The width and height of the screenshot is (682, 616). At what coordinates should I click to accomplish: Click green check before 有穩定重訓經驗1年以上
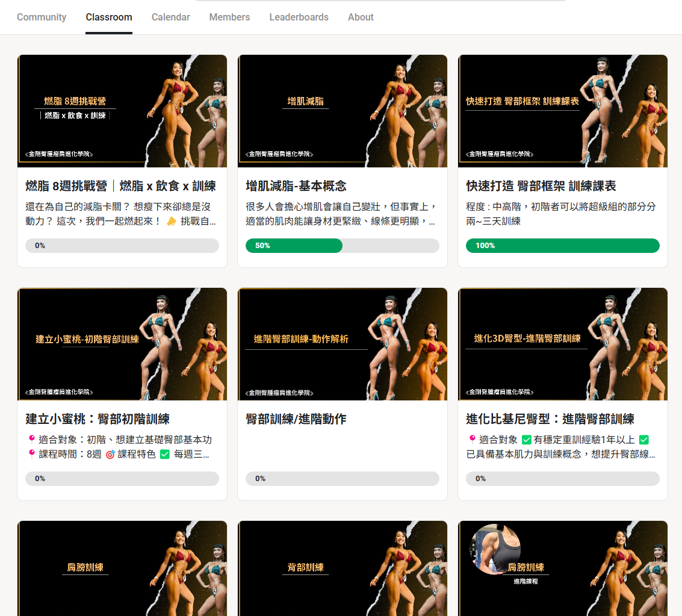(x=527, y=440)
